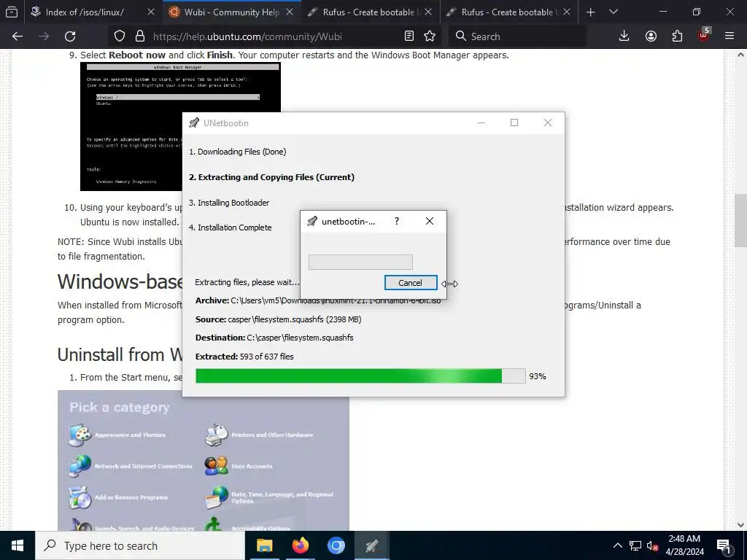Open the Downloads panel

[x=624, y=36]
